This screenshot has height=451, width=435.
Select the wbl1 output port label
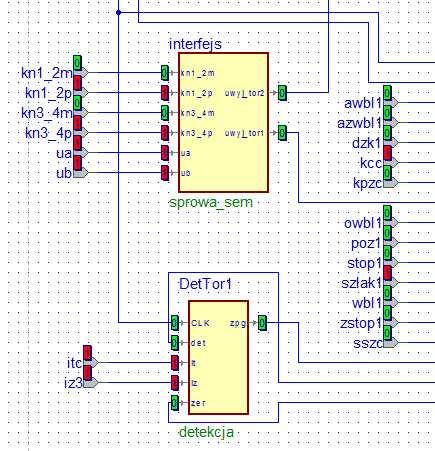[x=367, y=303]
